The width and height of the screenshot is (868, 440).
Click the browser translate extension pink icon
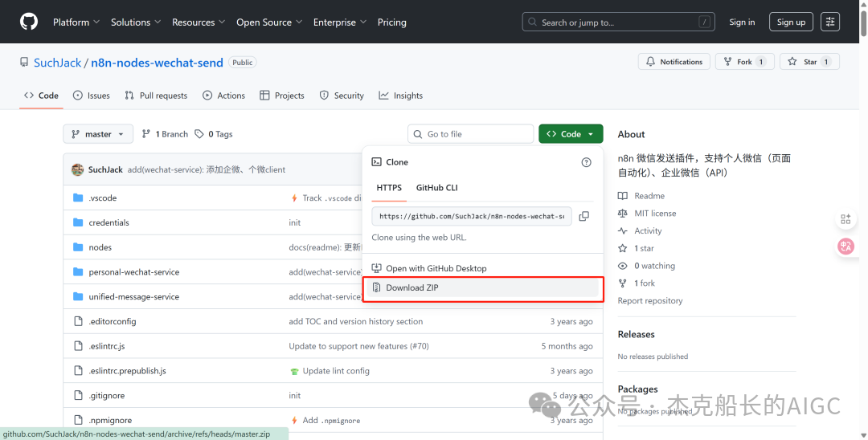coord(845,246)
